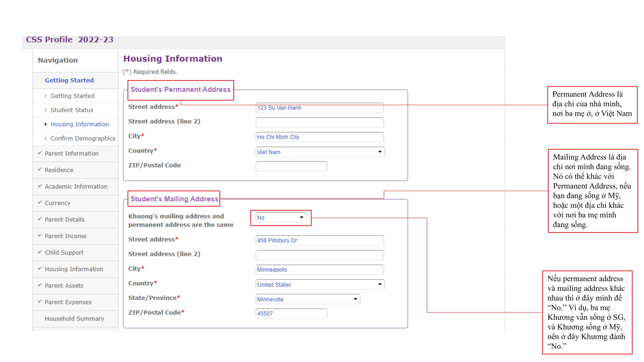
Task: Click the checkmark beside Residence
Action: (x=40, y=170)
